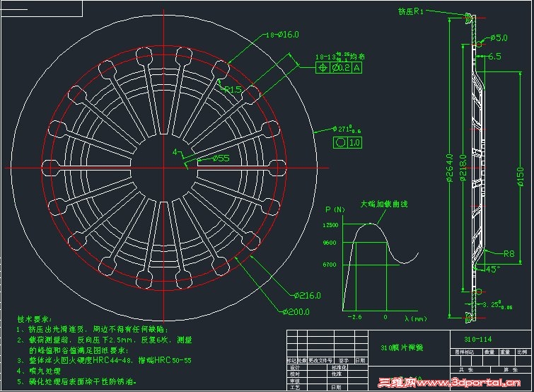Click technical note 5 about 磷化处理

pyautogui.click(x=76, y=382)
